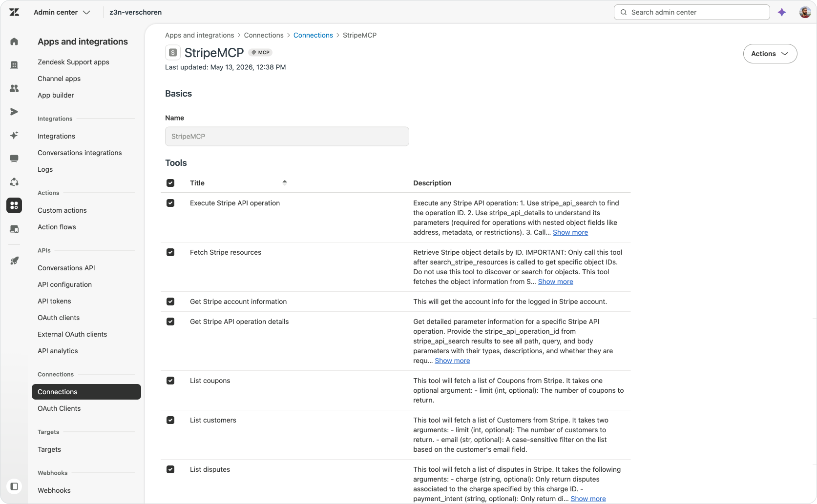Uncheck Get Stripe account information tool
Screen dimensions: 817x504
(x=170, y=302)
